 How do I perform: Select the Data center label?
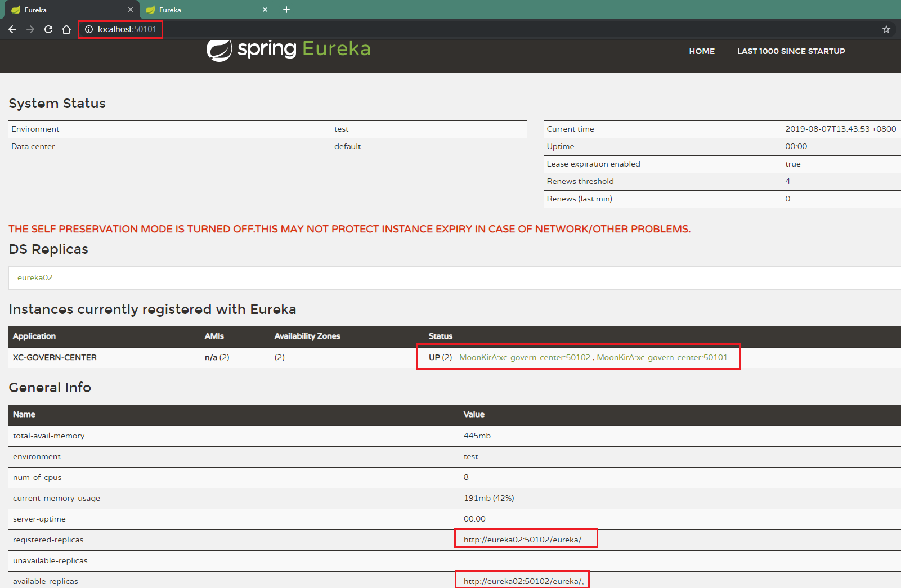point(33,146)
